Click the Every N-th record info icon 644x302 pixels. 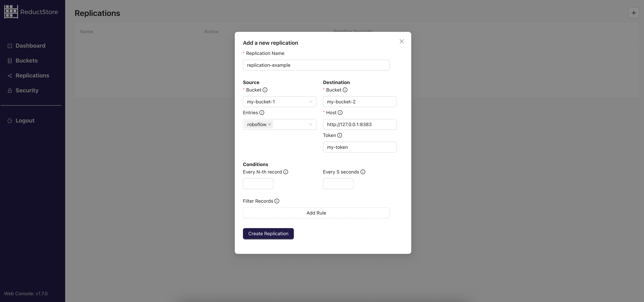click(x=286, y=172)
